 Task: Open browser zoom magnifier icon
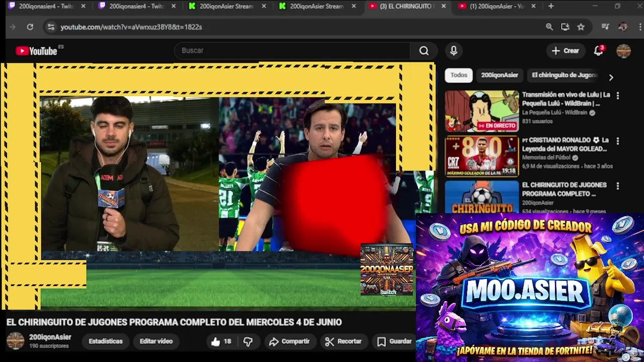tap(549, 27)
